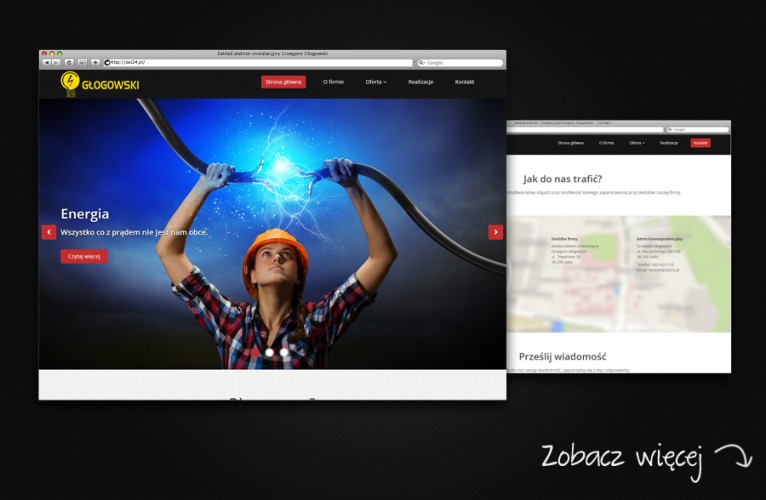This screenshot has width=766, height=500.
Task: Select the first red slider dot
Action: point(255,352)
